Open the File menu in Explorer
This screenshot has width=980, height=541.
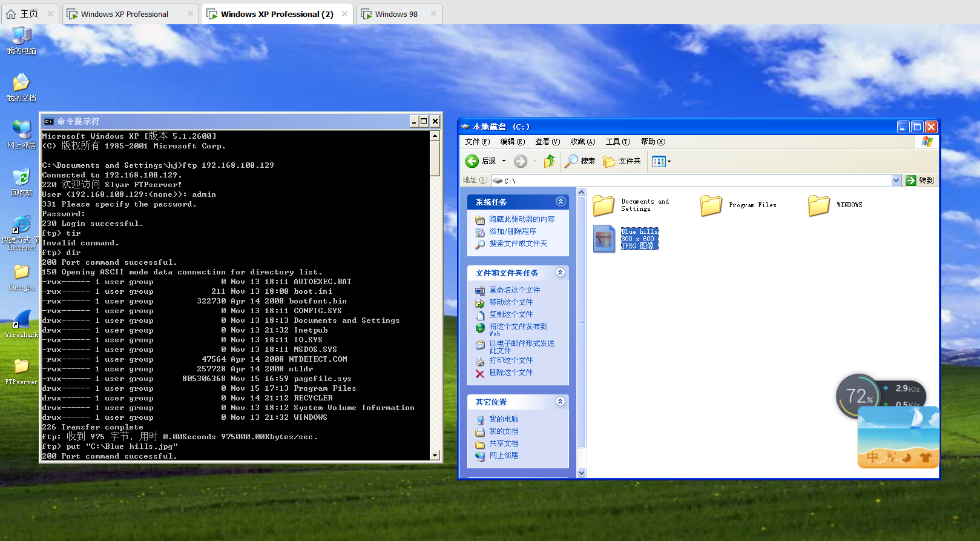click(x=477, y=142)
